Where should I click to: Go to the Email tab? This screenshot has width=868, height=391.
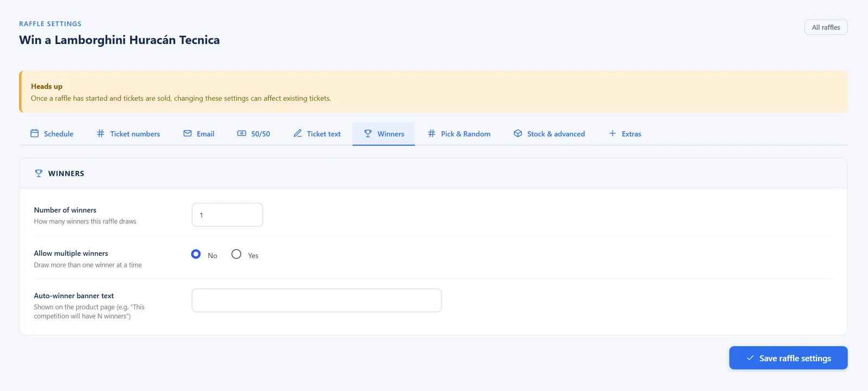pos(199,134)
